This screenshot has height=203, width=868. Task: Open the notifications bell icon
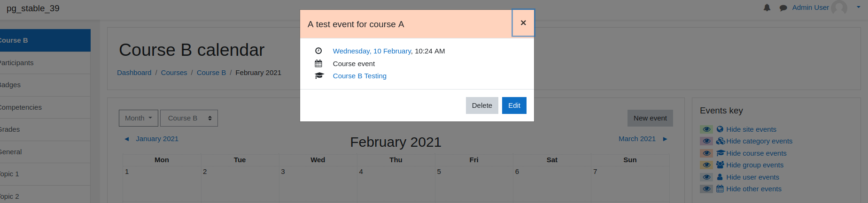point(767,8)
